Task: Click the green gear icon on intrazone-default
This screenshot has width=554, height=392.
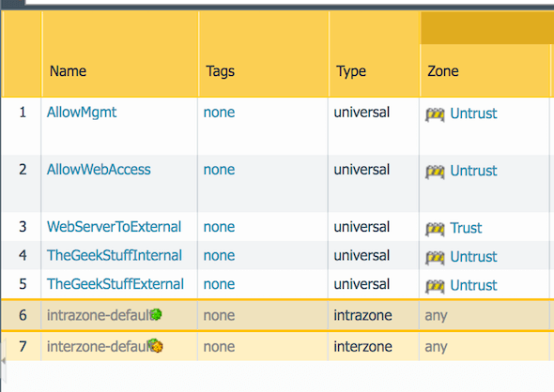Action: click(156, 314)
